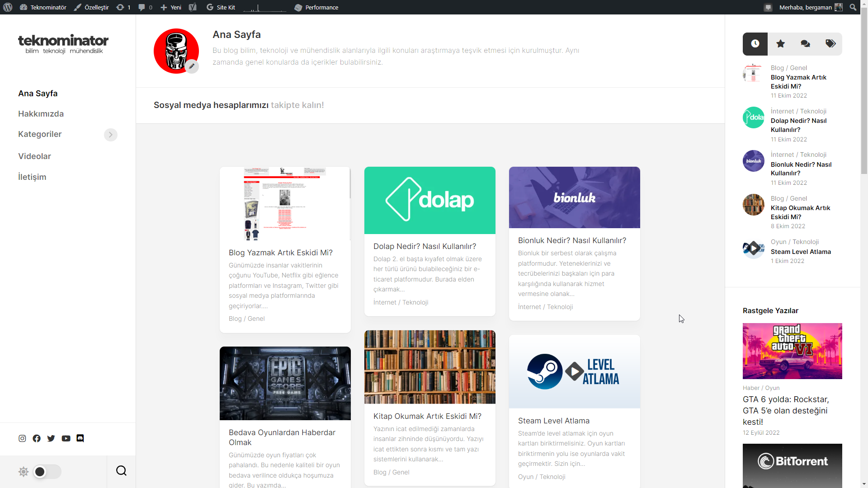
Task: Open Yoast SEO icon in admin bar
Action: point(193,7)
